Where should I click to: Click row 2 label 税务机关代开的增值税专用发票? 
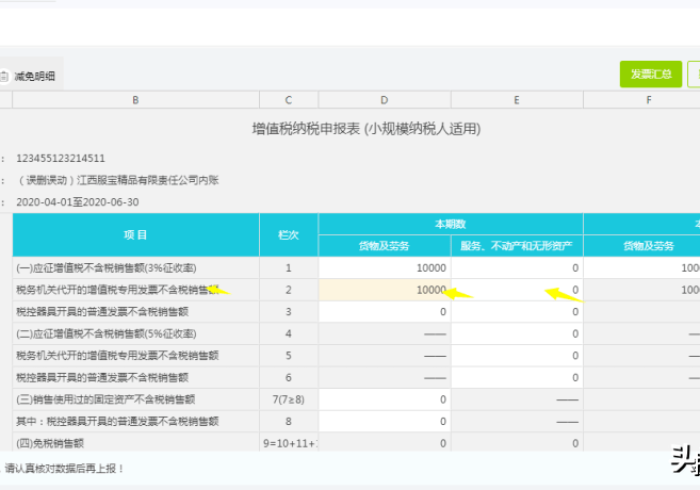click(118, 290)
